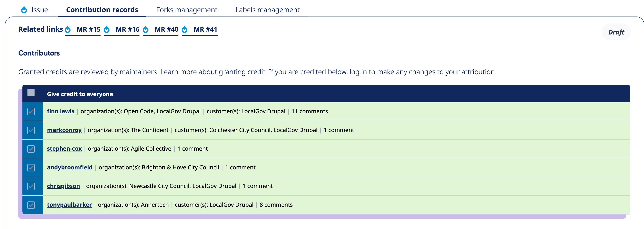
Task: Click the drop icon before MR #40
Action: tap(146, 30)
